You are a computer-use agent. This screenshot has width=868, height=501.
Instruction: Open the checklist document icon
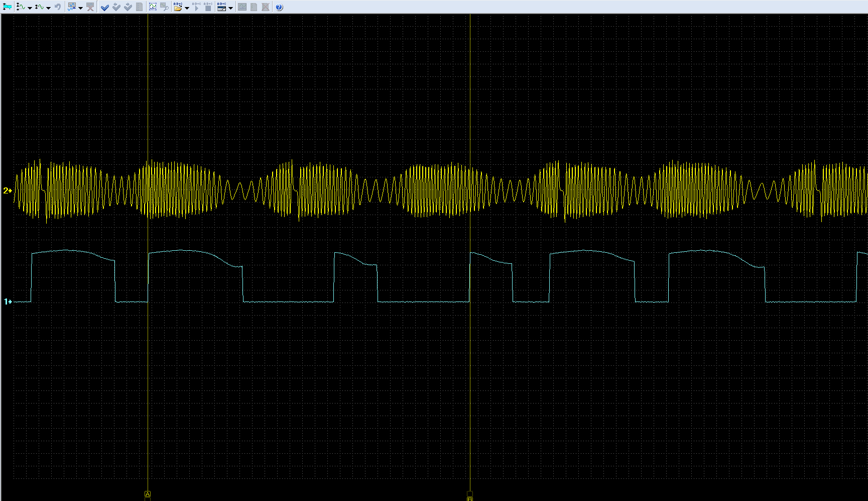140,7
